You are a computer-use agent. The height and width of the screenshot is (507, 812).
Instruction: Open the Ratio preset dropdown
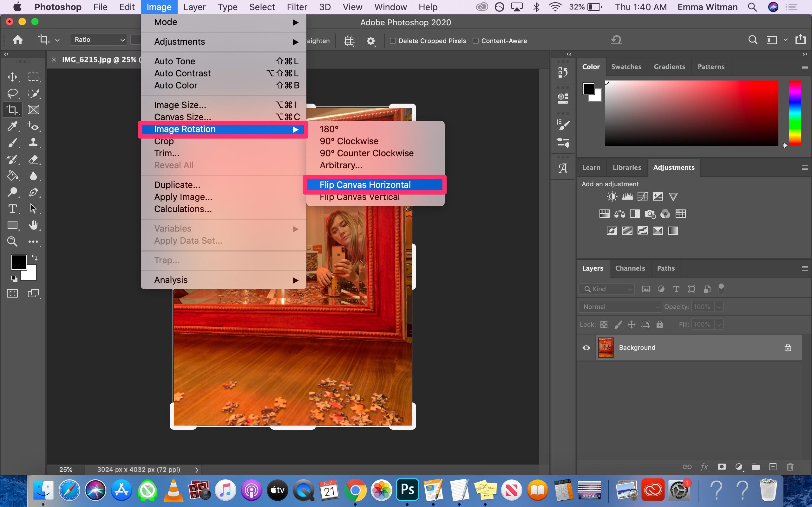(x=99, y=40)
